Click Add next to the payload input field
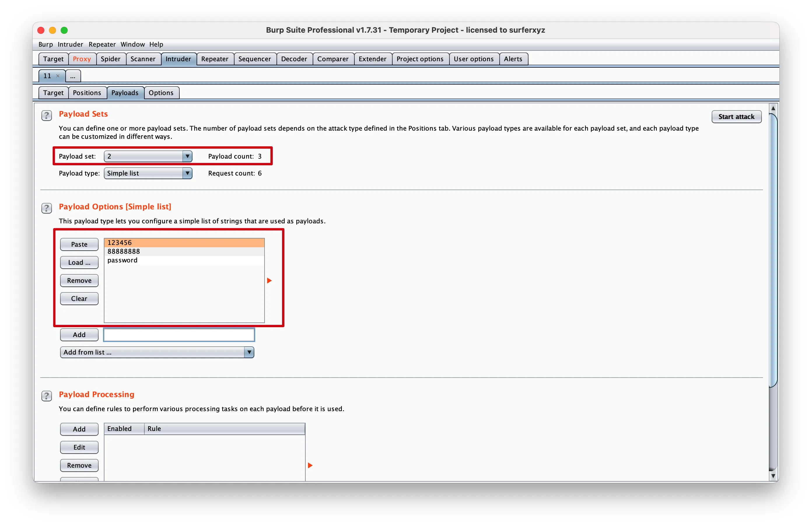Image resolution: width=812 pixels, height=526 pixels. [x=79, y=335]
